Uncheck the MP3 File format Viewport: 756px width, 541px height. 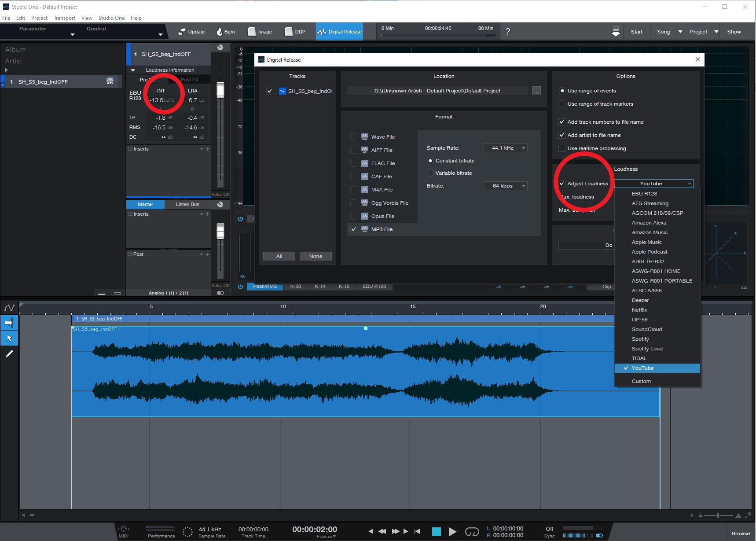tap(354, 229)
